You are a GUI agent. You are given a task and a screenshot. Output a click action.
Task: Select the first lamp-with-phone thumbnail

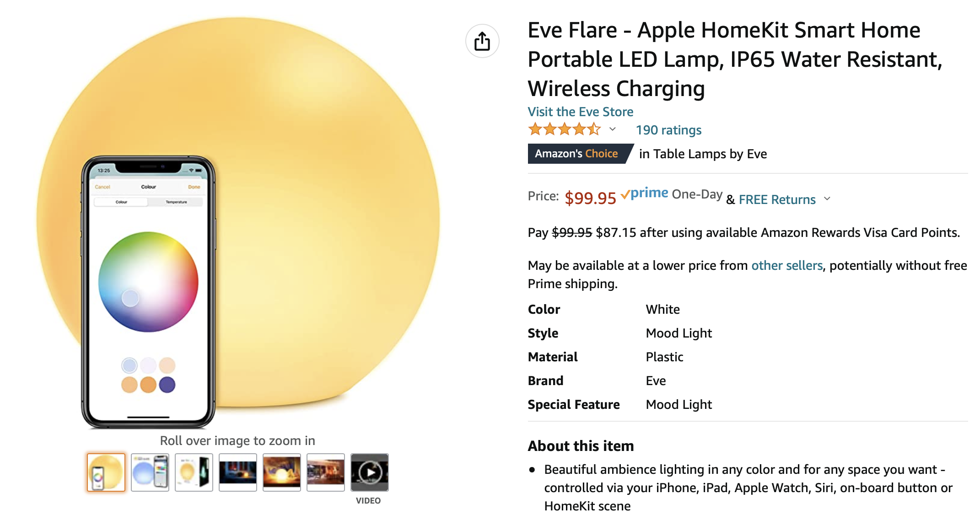[x=106, y=472]
